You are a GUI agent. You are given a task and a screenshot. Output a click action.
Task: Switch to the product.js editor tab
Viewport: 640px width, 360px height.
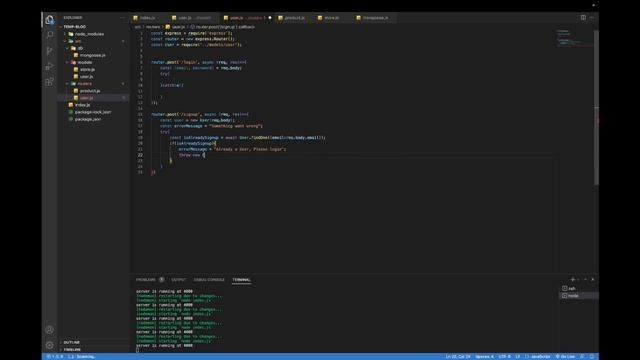point(294,18)
